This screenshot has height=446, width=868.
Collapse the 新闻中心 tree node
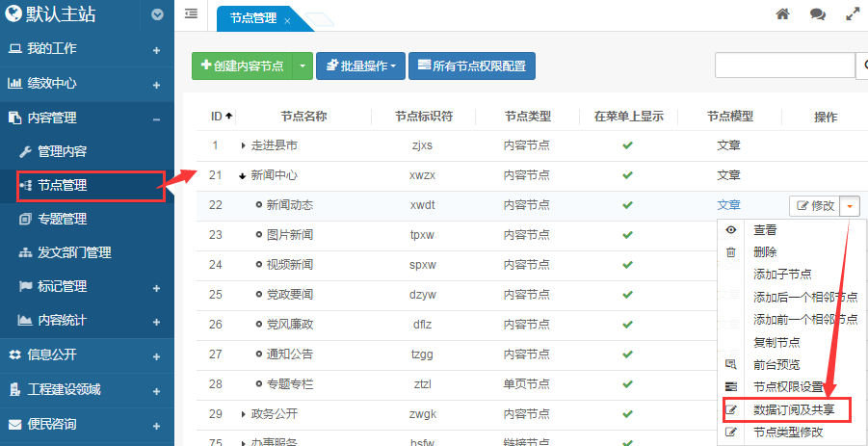pos(243,176)
